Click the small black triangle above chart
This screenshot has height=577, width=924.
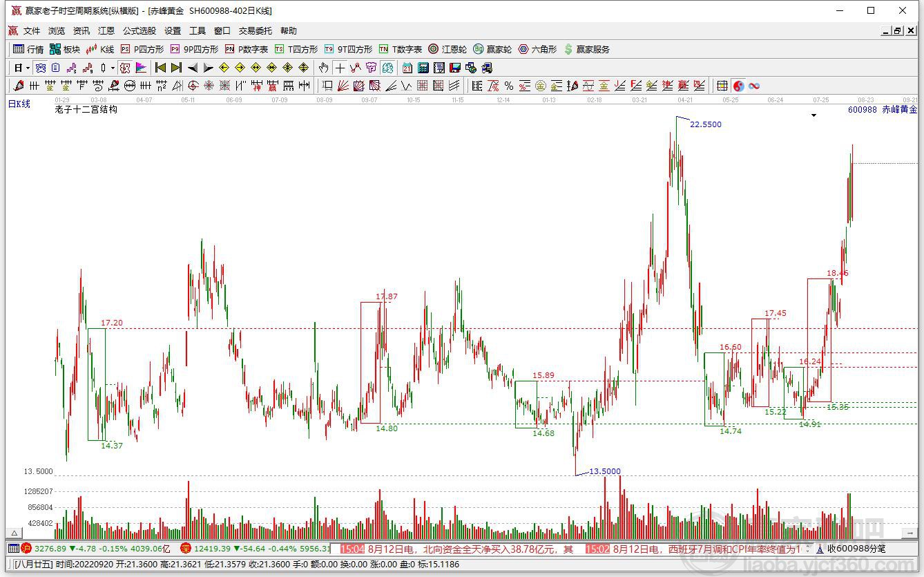pyautogui.click(x=814, y=115)
